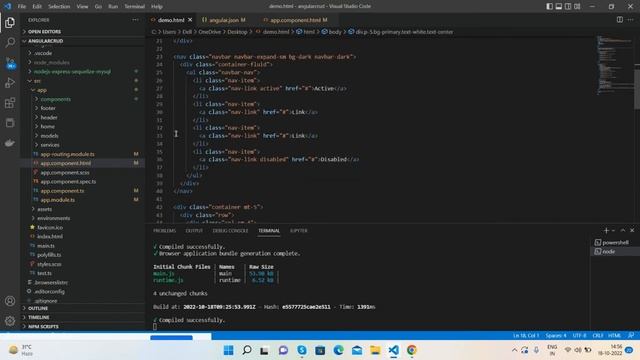Maximize the terminal panel with the caret
Screen dimensions: 640x360
[x=623, y=231]
